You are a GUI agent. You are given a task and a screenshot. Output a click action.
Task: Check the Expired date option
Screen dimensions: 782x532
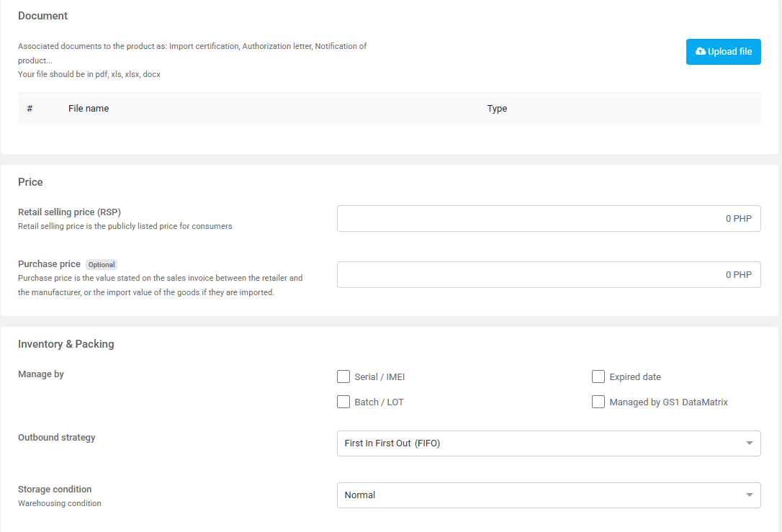tap(598, 377)
